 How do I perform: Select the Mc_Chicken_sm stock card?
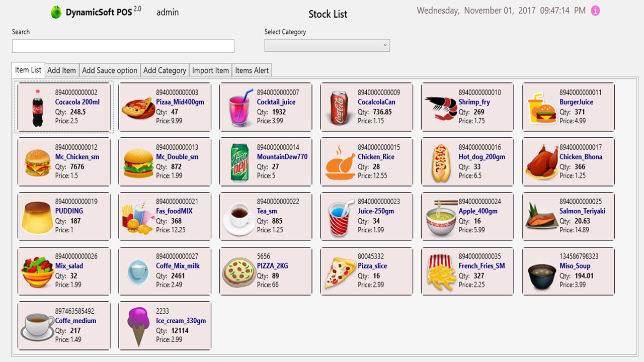click(x=64, y=161)
